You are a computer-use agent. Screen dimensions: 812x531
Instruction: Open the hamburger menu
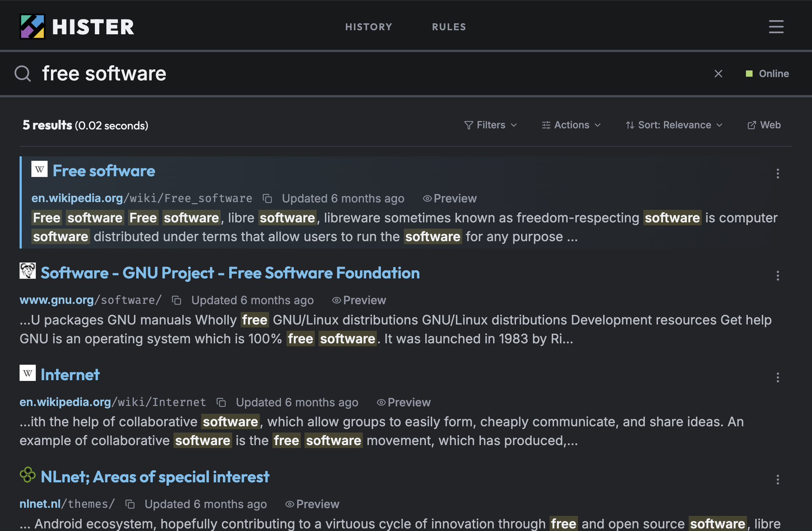(x=776, y=27)
